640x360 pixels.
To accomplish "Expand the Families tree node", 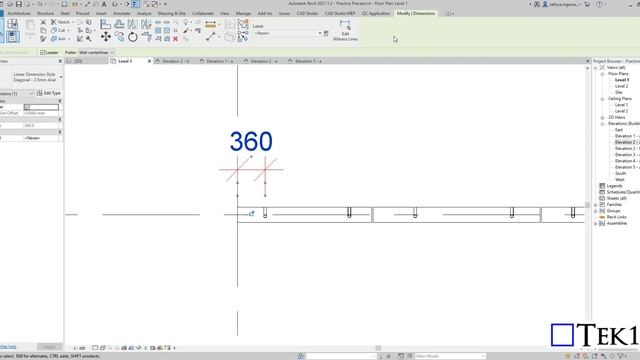I will (x=596, y=204).
